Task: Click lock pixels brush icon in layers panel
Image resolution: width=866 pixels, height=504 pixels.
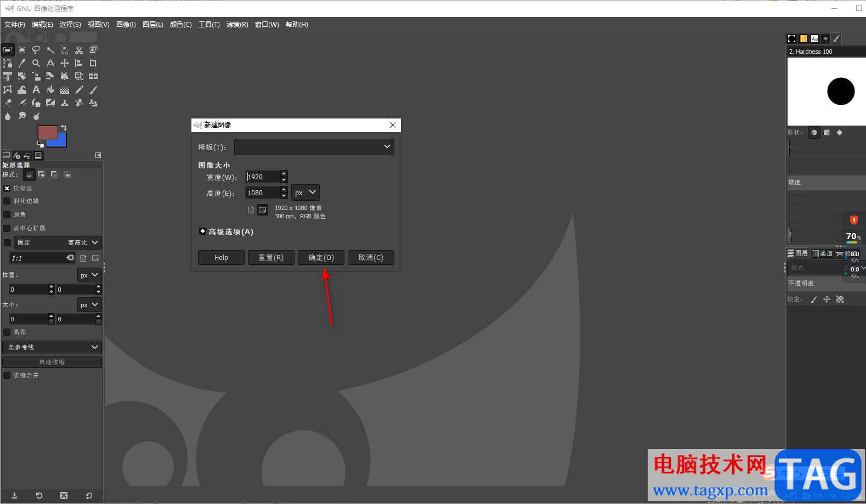Action: pyautogui.click(x=814, y=299)
